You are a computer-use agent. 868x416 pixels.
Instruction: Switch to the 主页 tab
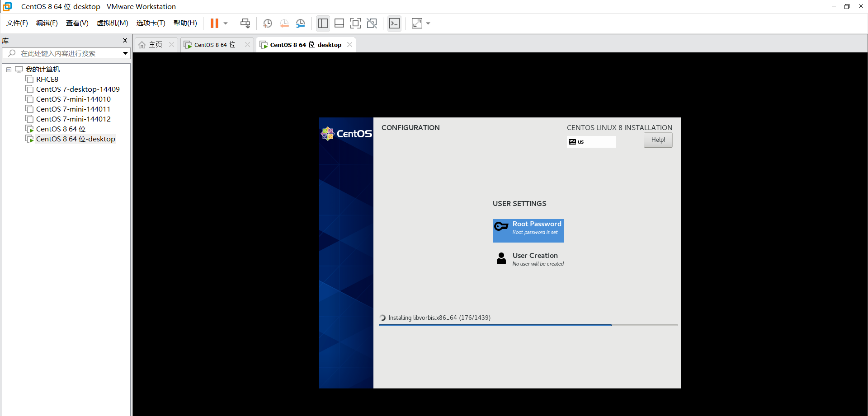click(156, 45)
